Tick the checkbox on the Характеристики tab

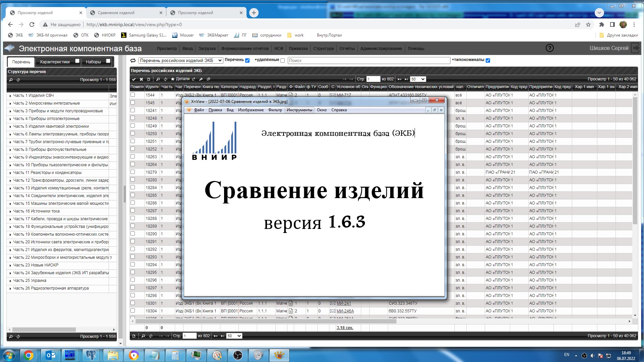click(x=77, y=61)
